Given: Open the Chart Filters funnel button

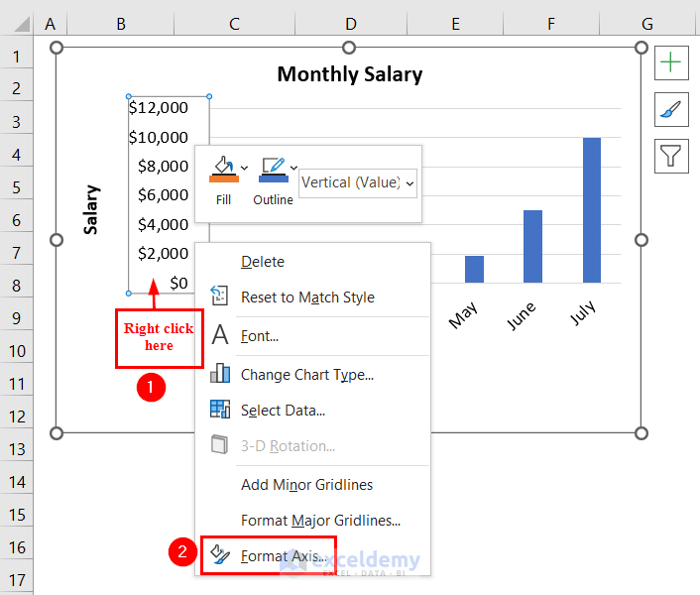Looking at the screenshot, I should click(671, 157).
